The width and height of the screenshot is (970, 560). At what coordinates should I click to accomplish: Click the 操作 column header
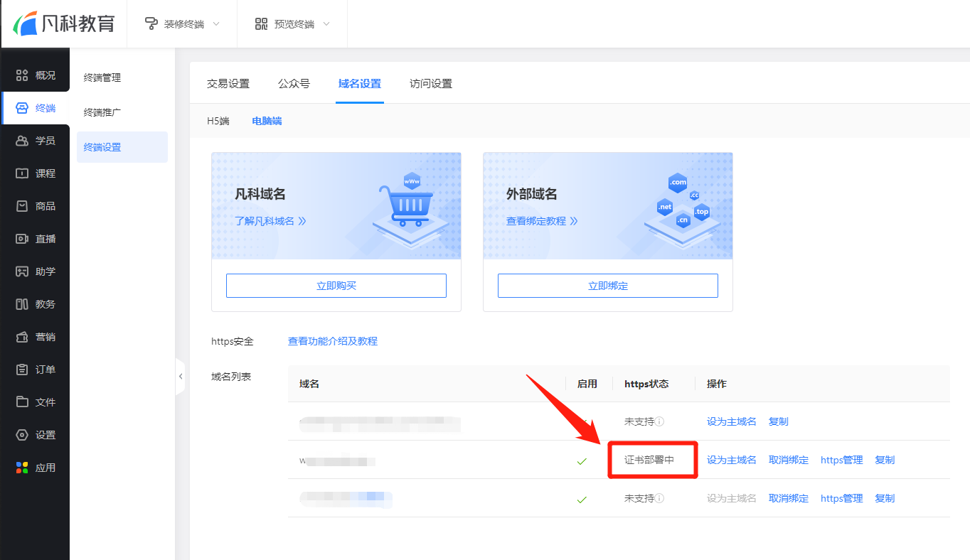tap(717, 384)
